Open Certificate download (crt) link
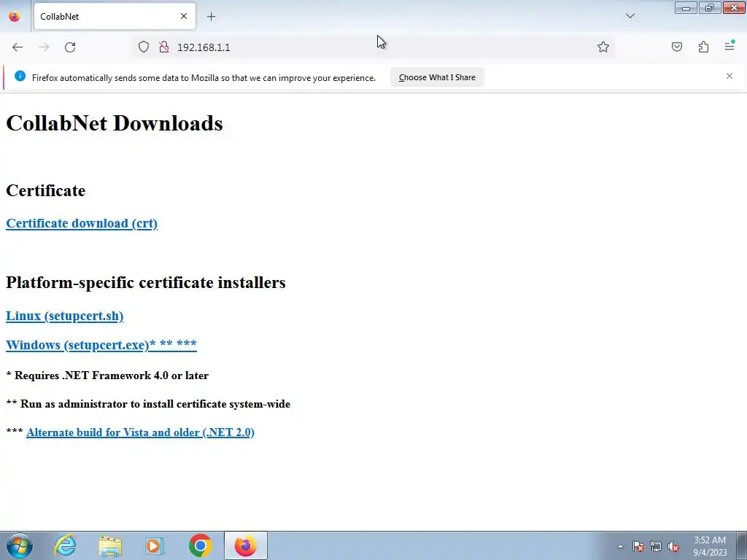The height and width of the screenshot is (560, 747). (82, 223)
